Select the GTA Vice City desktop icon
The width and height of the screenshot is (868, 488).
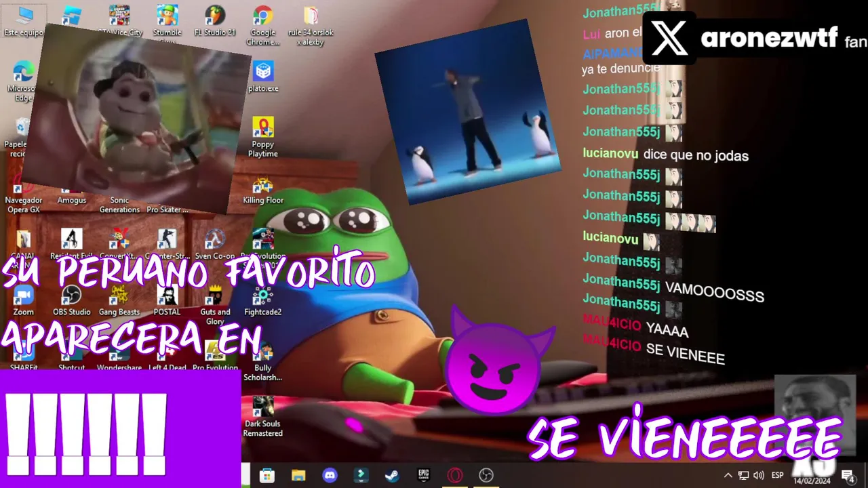pos(119,20)
